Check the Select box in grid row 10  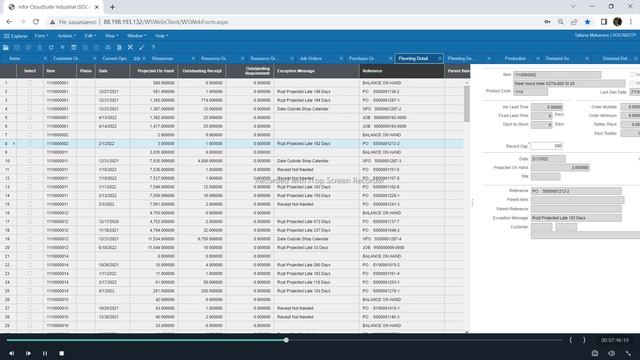click(x=29, y=161)
